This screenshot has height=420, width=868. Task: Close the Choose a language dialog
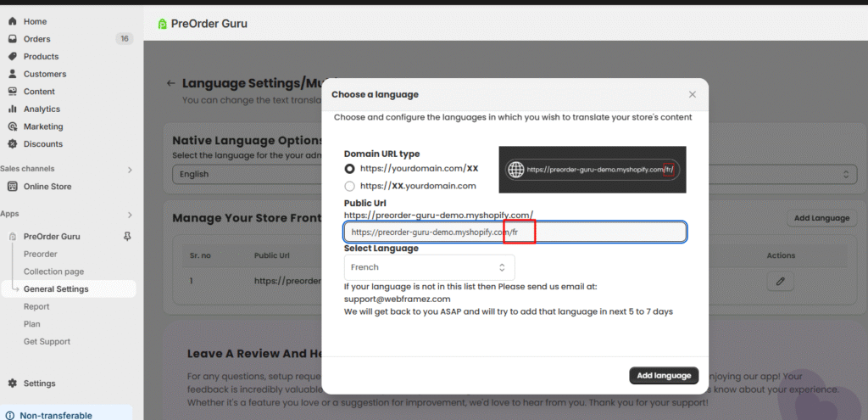pos(693,95)
